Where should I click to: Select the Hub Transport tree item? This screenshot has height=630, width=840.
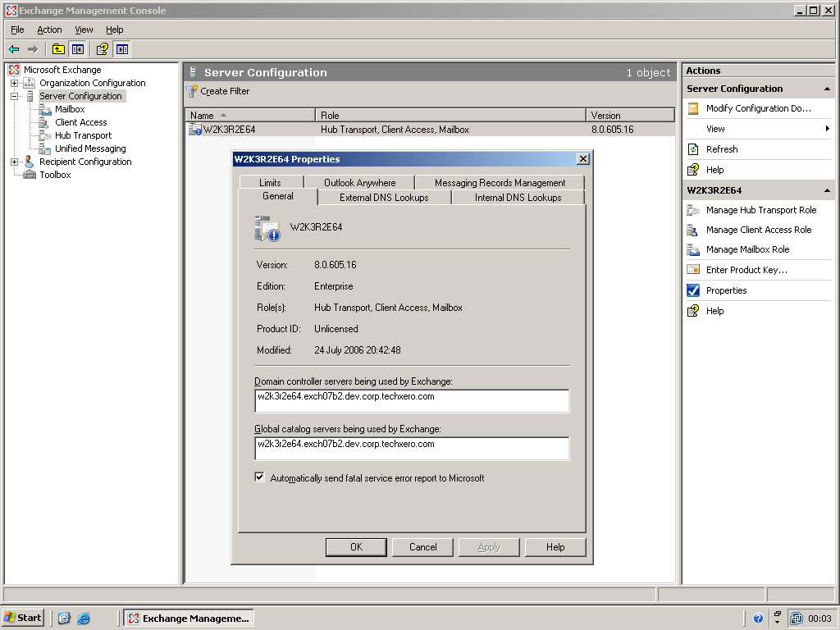click(83, 135)
